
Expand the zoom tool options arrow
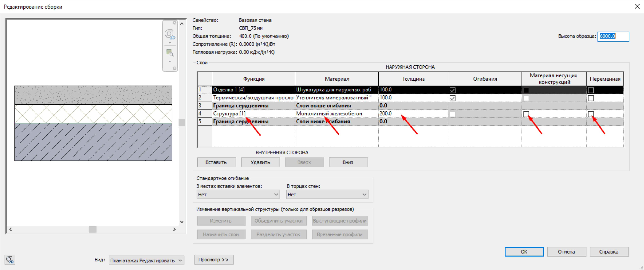click(170, 61)
